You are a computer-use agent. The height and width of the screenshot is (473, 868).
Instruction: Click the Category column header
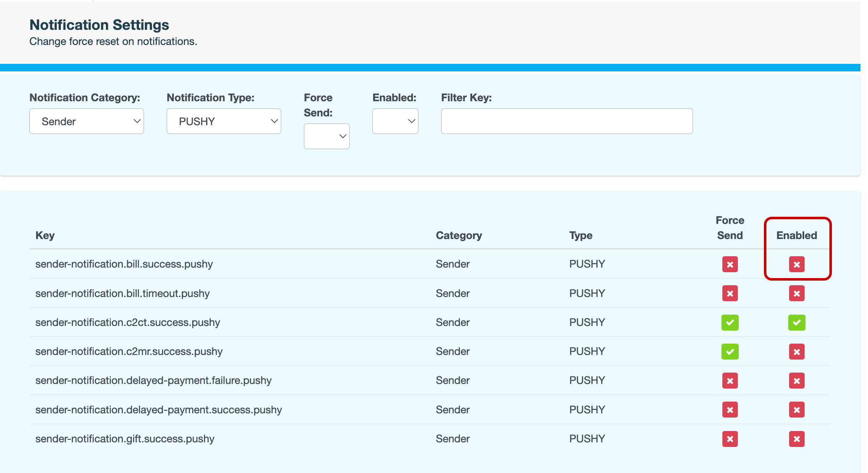point(459,235)
